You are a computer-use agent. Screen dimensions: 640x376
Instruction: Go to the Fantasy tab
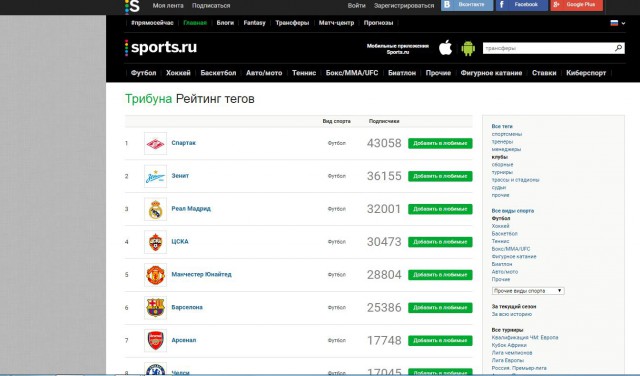(x=254, y=23)
